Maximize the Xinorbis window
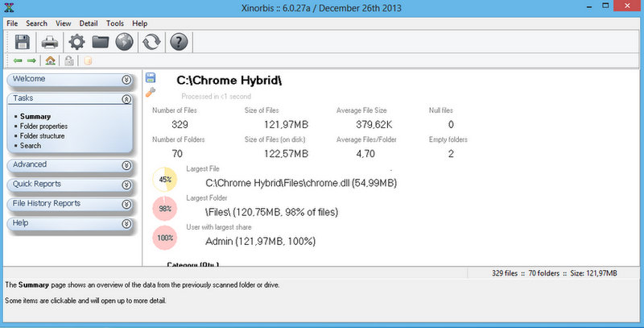Image resolution: width=644 pixels, height=328 pixels. (605, 6)
